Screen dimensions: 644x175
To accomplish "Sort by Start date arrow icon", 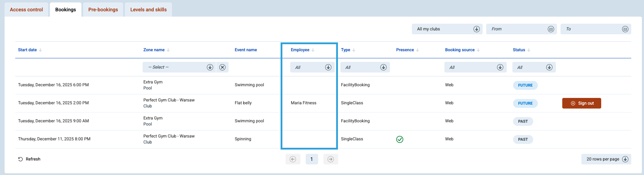I will tap(40, 50).
